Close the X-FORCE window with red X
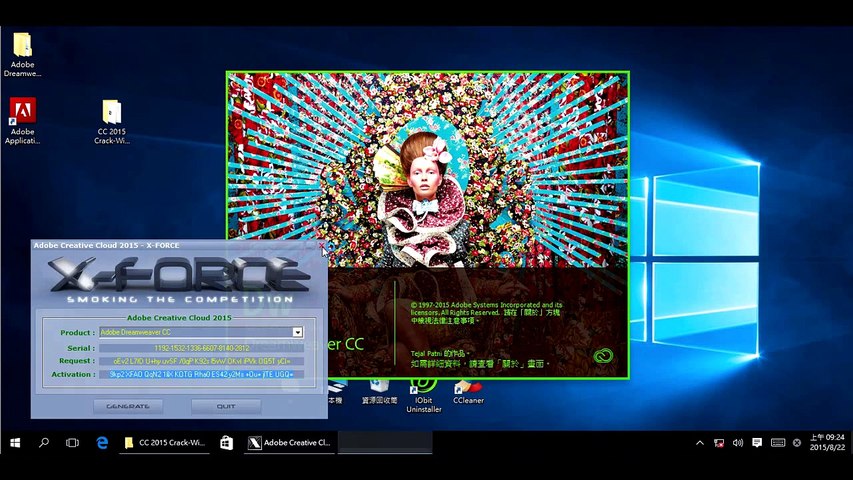Viewport: 853px width, 480px height. [x=322, y=246]
